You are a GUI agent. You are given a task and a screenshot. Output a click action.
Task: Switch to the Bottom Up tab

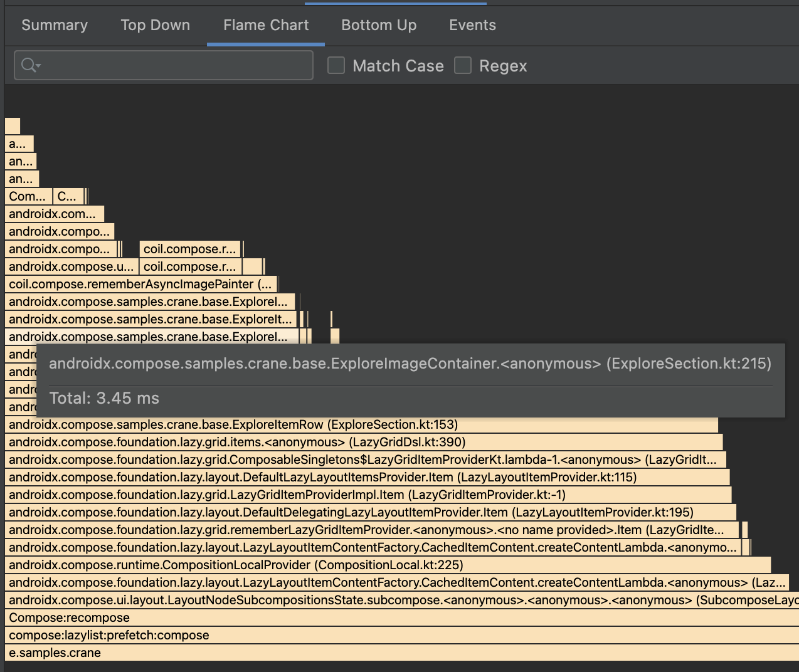click(x=378, y=25)
